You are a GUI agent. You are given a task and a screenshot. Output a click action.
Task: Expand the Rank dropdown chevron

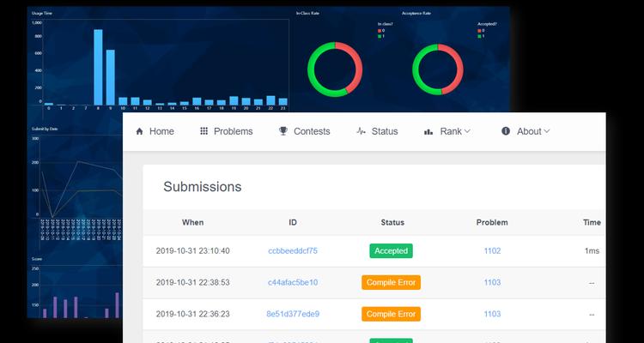pyautogui.click(x=467, y=131)
